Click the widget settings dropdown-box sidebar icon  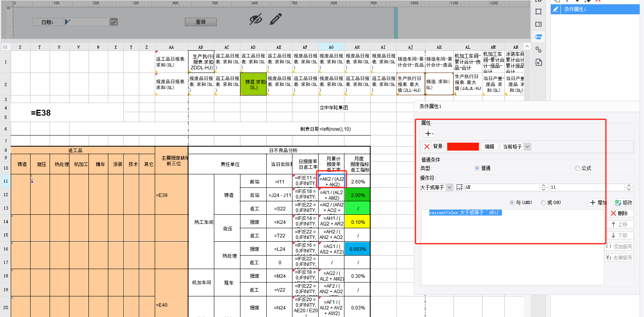click(538, 24)
